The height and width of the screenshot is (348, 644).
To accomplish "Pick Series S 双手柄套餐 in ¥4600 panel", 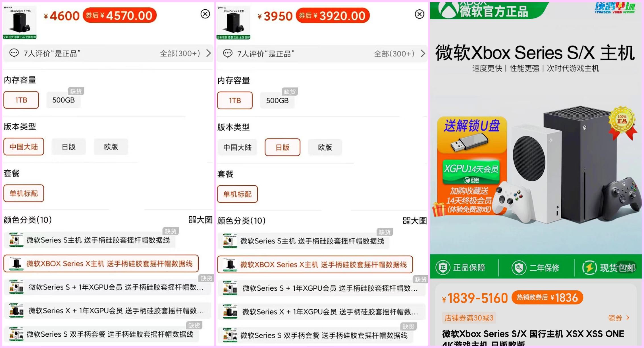I will tap(101, 334).
